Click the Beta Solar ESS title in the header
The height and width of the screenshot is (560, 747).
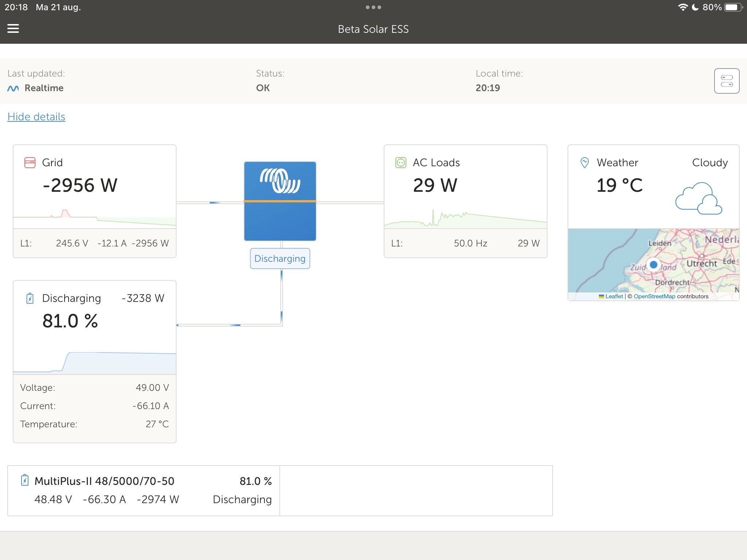pos(373,29)
